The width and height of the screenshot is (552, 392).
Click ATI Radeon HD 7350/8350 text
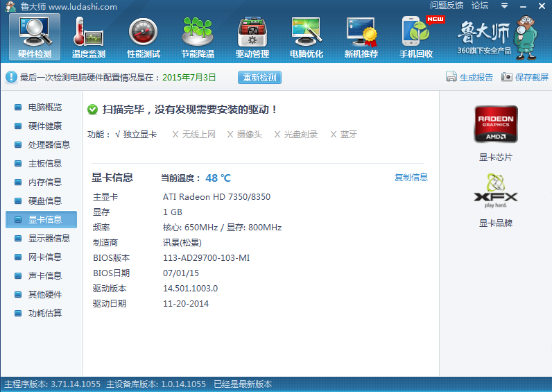click(x=216, y=196)
